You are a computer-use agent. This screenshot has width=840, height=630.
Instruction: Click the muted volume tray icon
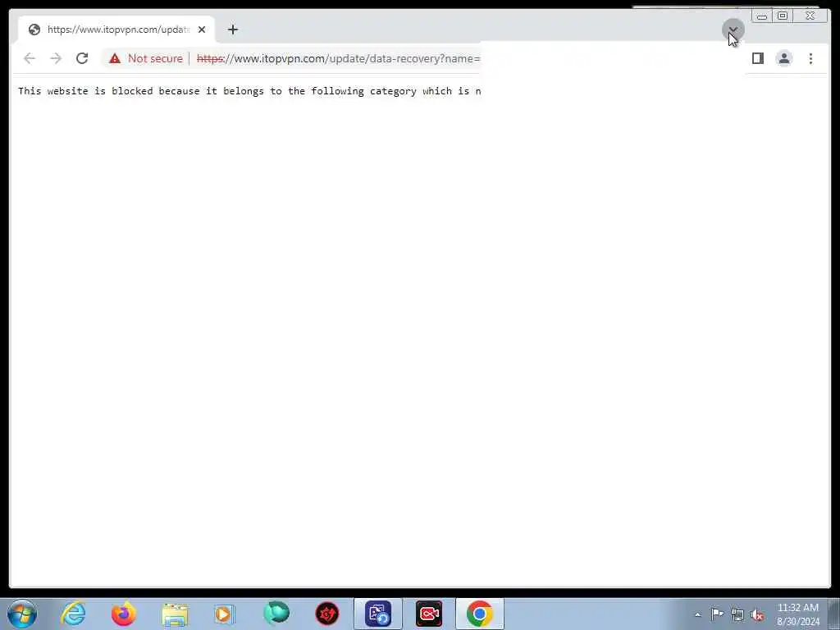[x=757, y=615]
